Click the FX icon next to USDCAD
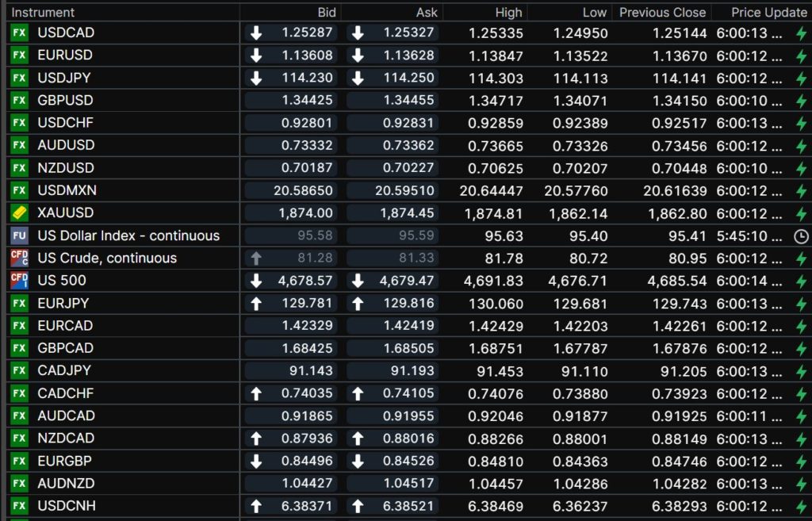This screenshot has width=812, height=521. 19,33
